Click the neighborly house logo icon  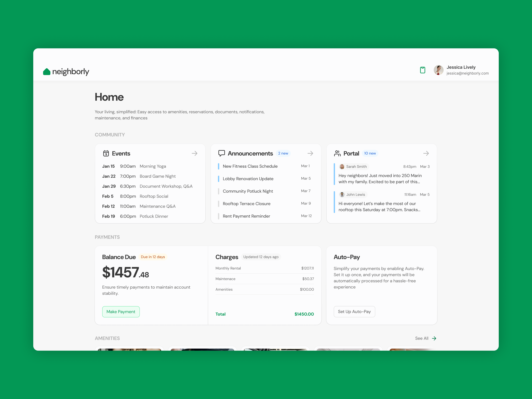pos(47,71)
